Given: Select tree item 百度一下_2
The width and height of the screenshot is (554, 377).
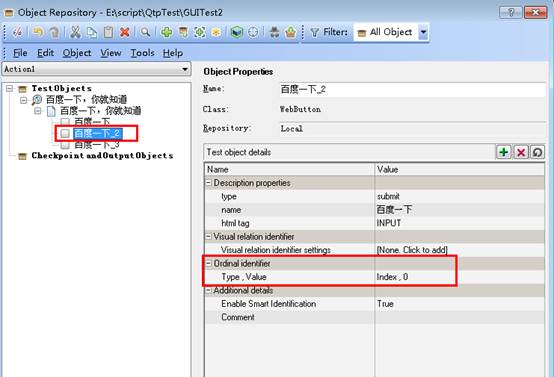Looking at the screenshot, I should pos(98,133).
